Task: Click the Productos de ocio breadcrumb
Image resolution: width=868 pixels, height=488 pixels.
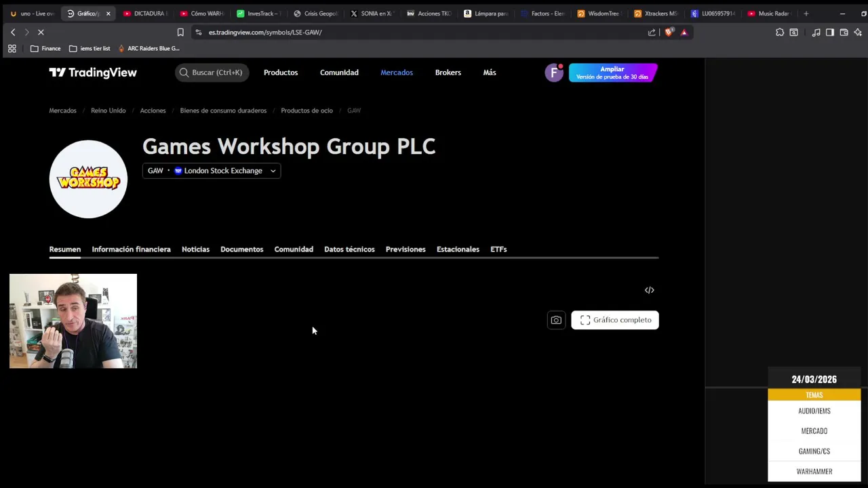Action: 307,110
